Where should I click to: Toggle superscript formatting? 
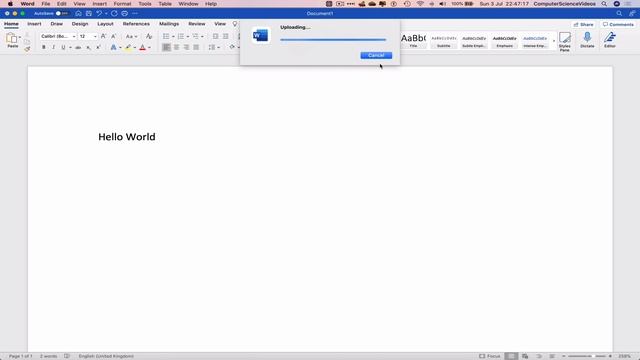[x=98, y=47]
